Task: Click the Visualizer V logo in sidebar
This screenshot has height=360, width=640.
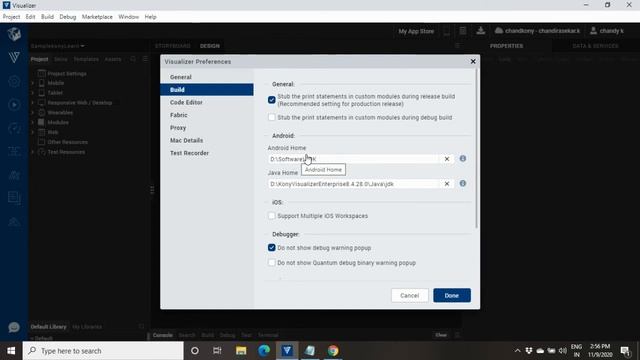Action: tap(14, 57)
